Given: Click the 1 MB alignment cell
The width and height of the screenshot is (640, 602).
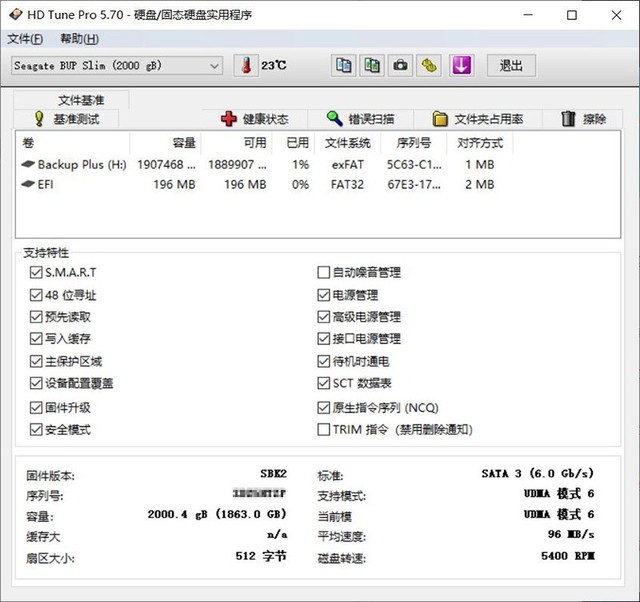Looking at the screenshot, I should click(x=480, y=164).
